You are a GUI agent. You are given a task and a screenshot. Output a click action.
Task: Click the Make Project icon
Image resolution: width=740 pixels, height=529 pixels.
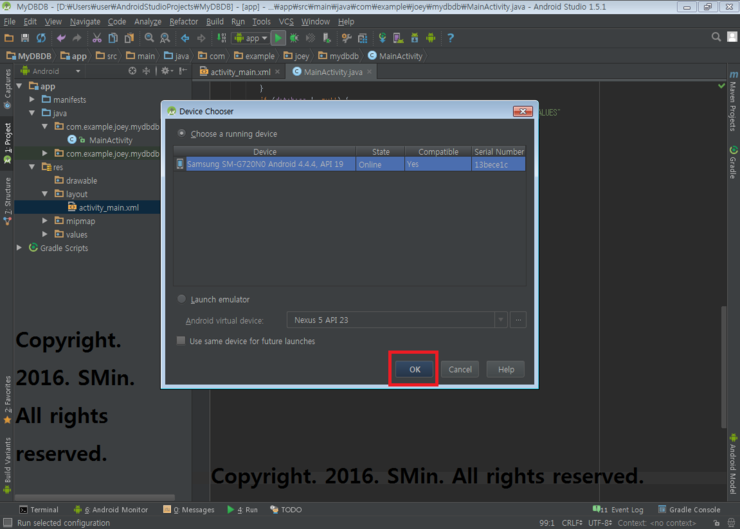tap(221, 38)
